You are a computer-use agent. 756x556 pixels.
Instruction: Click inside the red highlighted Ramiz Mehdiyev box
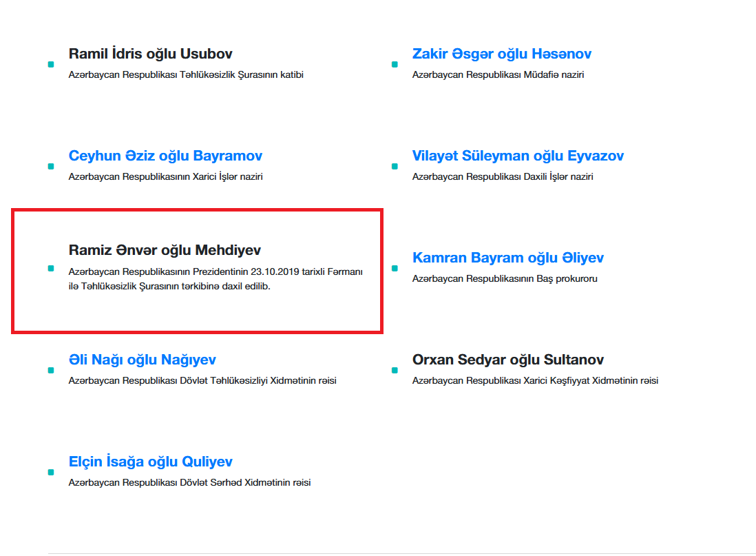[x=196, y=271]
